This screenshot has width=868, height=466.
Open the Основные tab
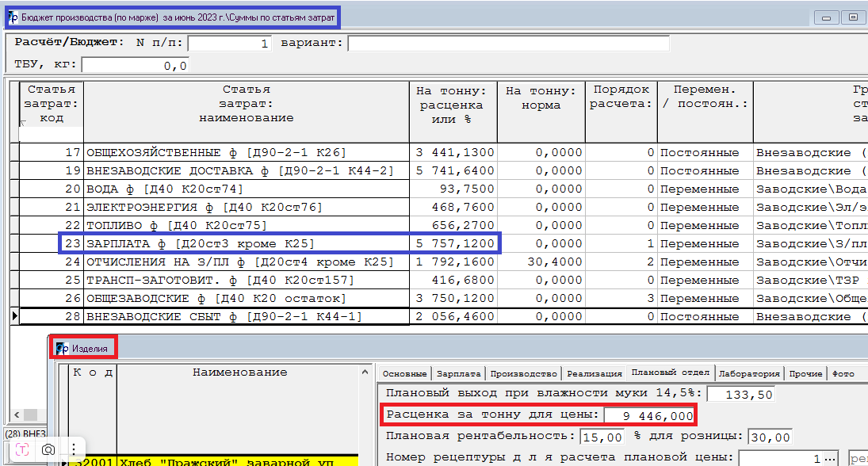405,373
